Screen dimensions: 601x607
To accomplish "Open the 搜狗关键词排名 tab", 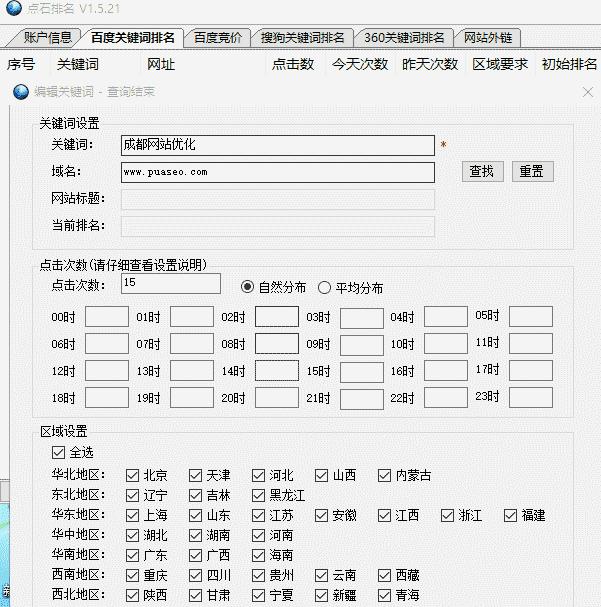I will click(x=303, y=38).
